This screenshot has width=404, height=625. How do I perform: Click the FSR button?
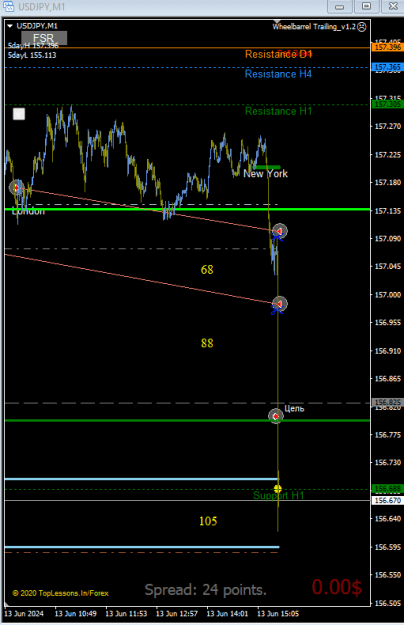coord(44,38)
